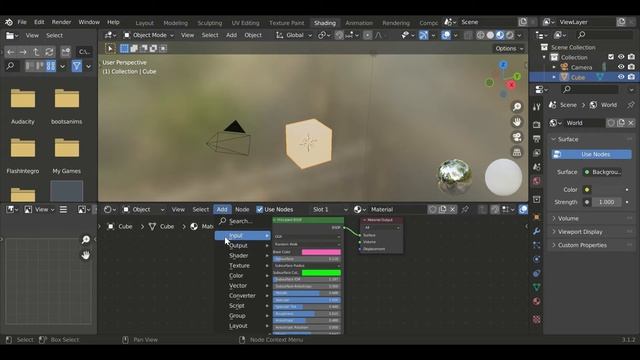The image size is (640, 360).
Task: Open Slot 1 material slot dropdown
Action: coord(330,209)
